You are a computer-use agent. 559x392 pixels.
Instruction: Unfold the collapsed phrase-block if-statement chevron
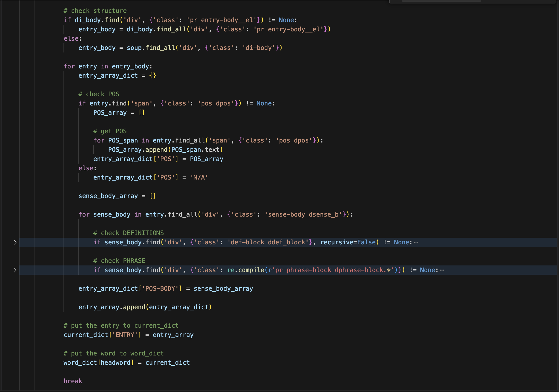[15, 270]
